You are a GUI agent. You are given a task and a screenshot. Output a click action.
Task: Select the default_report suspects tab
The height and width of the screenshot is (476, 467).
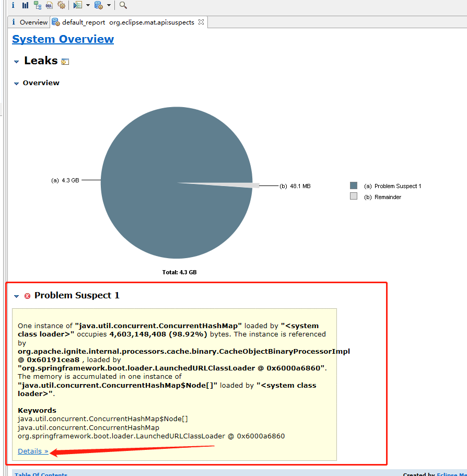tap(124, 22)
